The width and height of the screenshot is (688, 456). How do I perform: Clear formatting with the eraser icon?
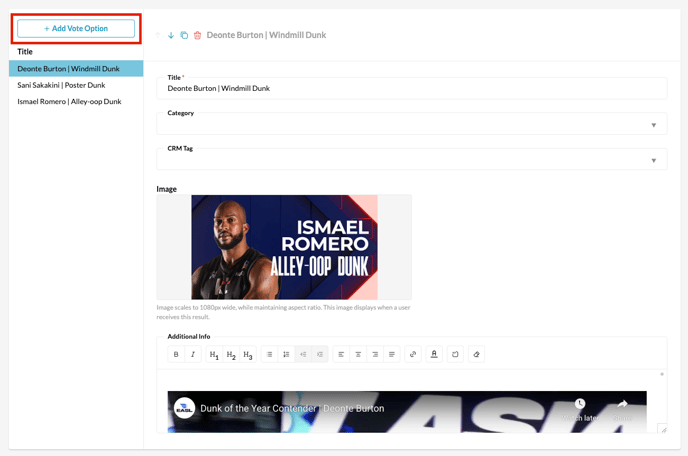[x=476, y=354]
